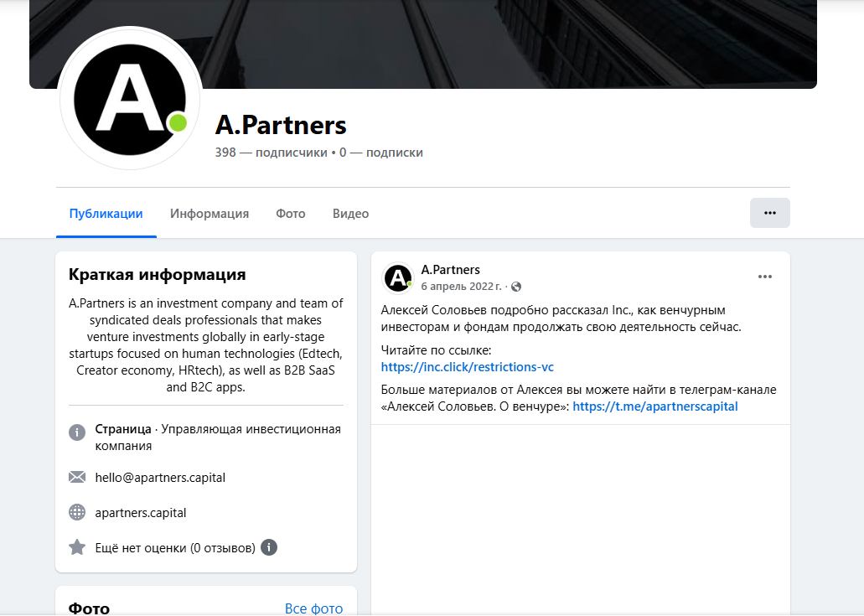Screen dimensions: 864x616
Task: Click the star rating icon
Action: [x=77, y=547]
